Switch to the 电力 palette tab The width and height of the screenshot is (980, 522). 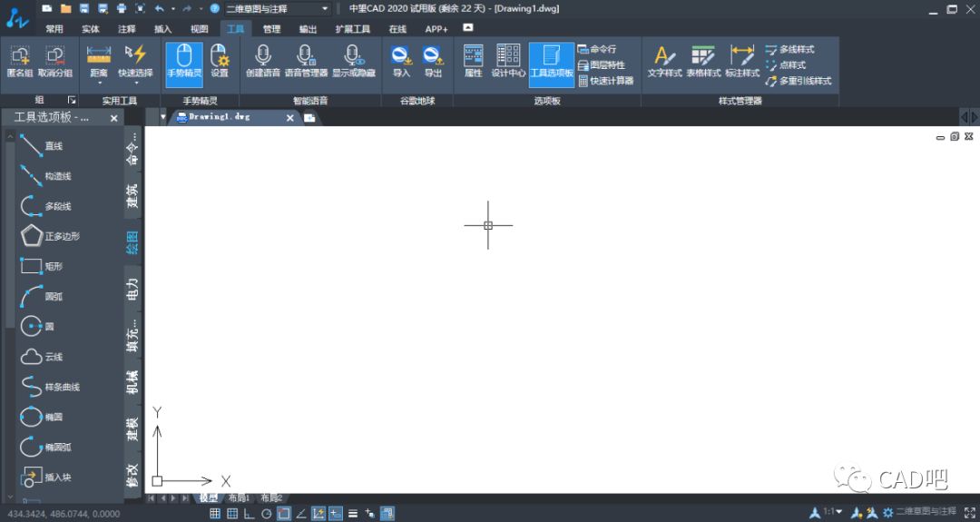(x=132, y=290)
